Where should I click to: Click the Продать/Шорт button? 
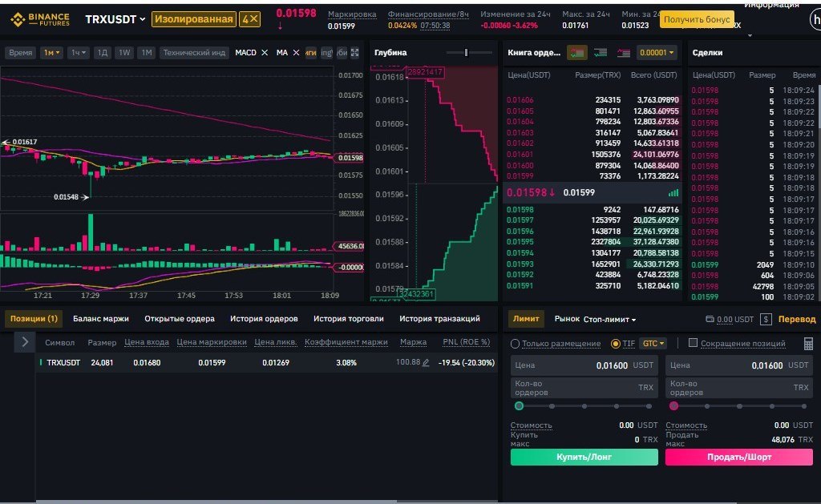[x=738, y=457]
